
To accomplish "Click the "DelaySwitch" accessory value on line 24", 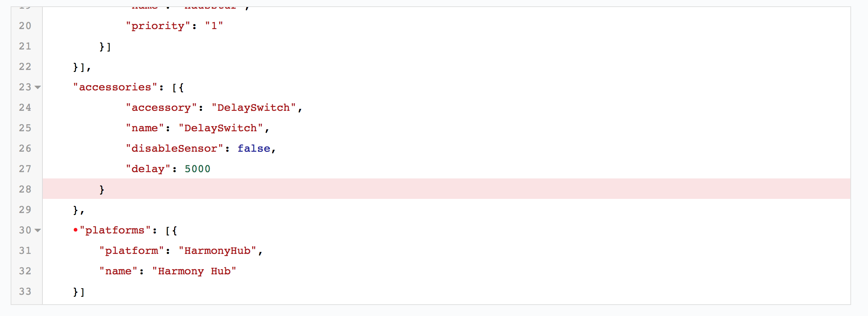I will tap(253, 107).
